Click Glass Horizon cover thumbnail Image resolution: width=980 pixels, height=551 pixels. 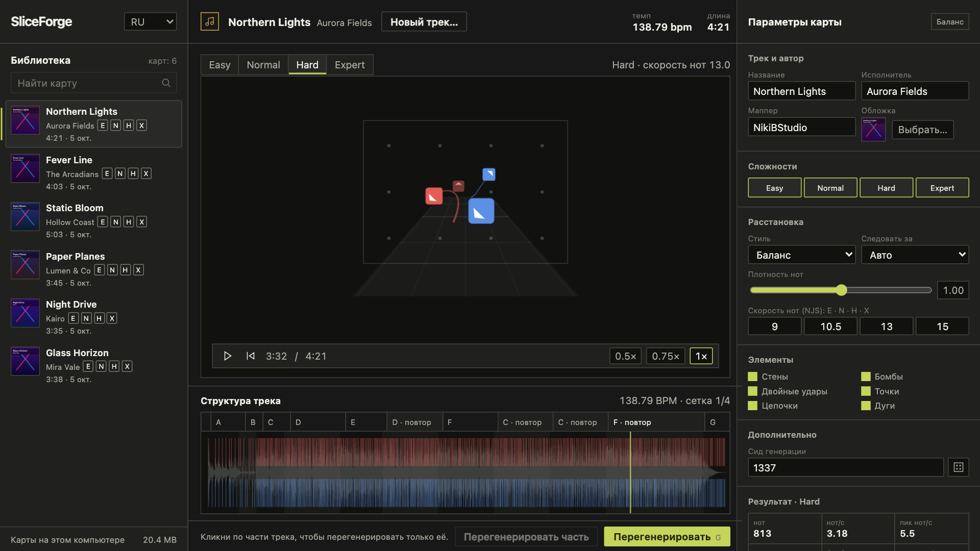click(x=25, y=361)
